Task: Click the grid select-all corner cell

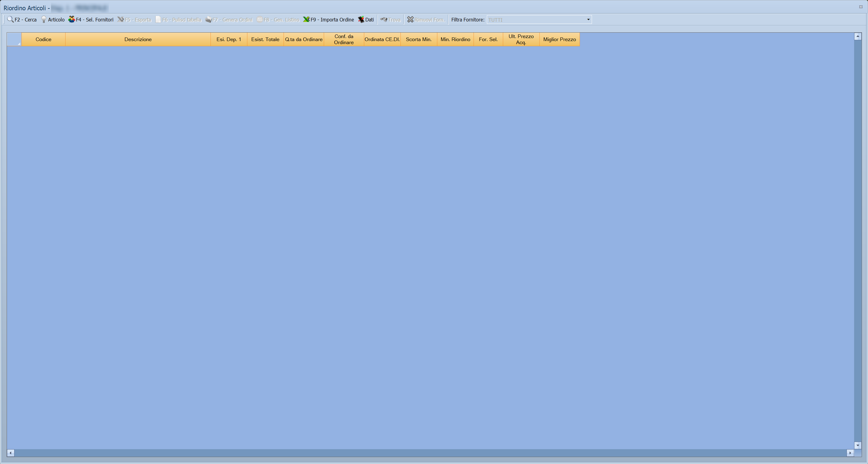Action: coord(14,40)
